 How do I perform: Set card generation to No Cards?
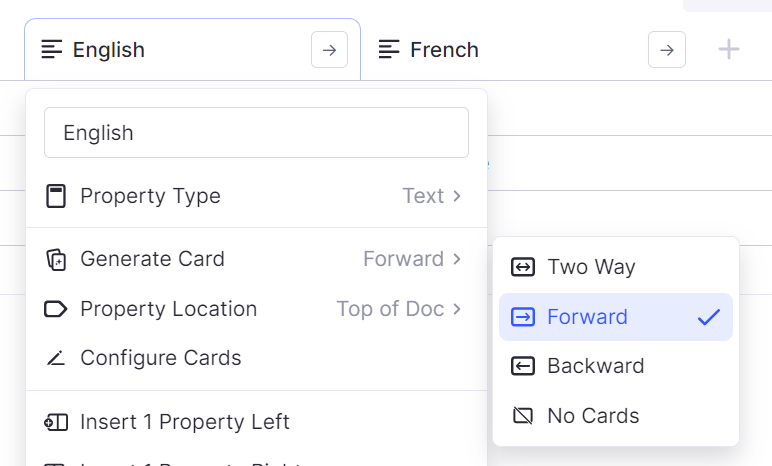(x=616, y=416)
